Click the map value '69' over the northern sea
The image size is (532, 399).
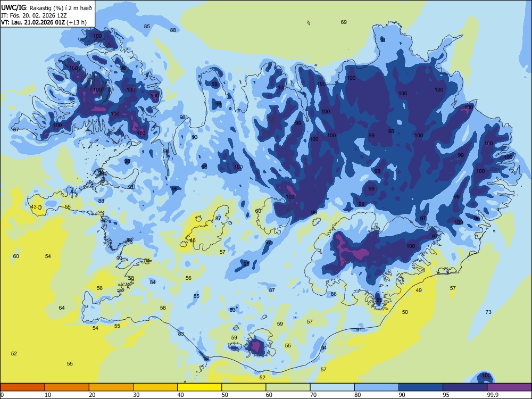[344, 22]
